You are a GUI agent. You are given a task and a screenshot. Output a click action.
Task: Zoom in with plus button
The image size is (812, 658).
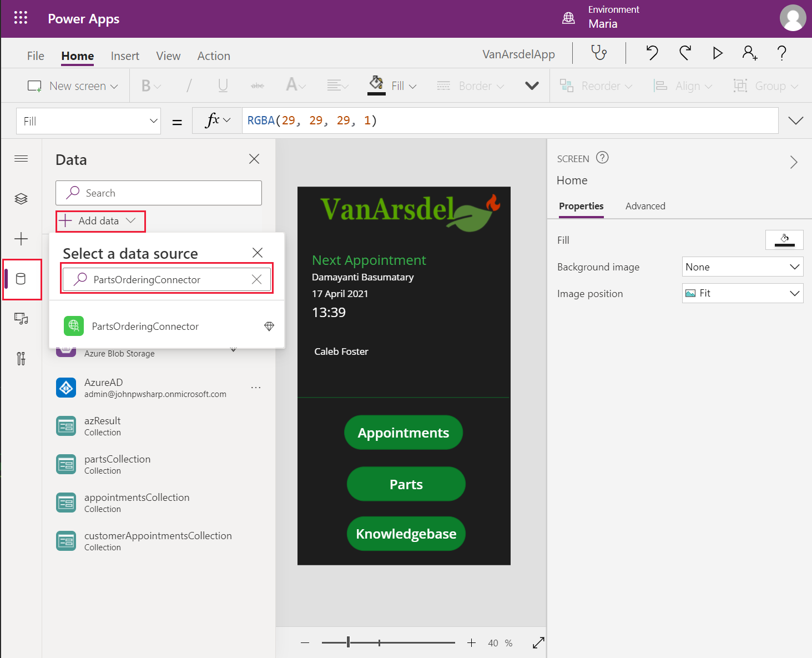(x=471, y=642)
